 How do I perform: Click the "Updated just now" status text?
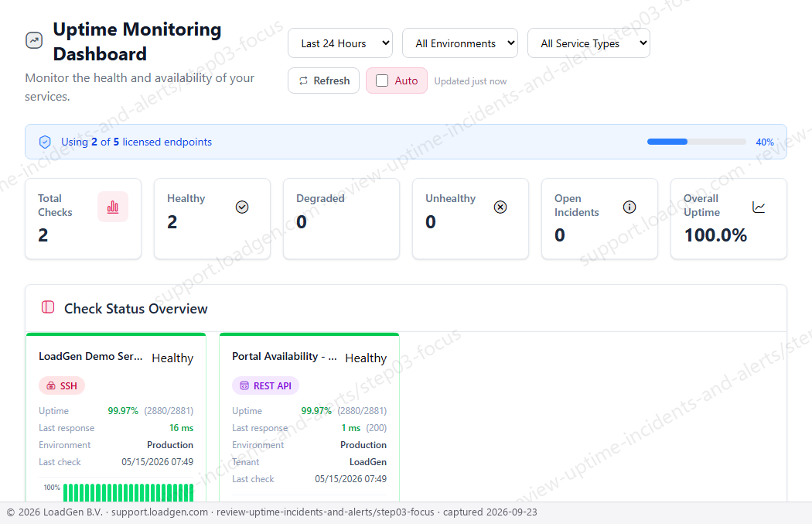click(470, 81)
